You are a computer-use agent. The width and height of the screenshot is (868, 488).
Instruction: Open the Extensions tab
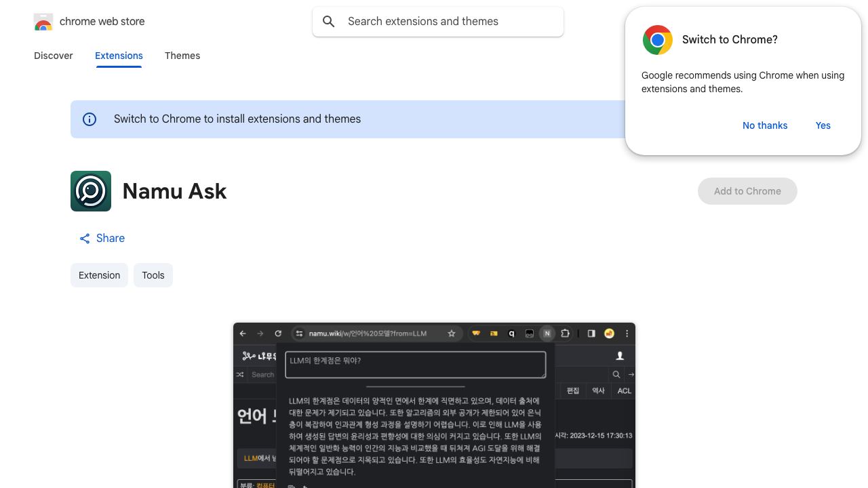tap(119, 56)
